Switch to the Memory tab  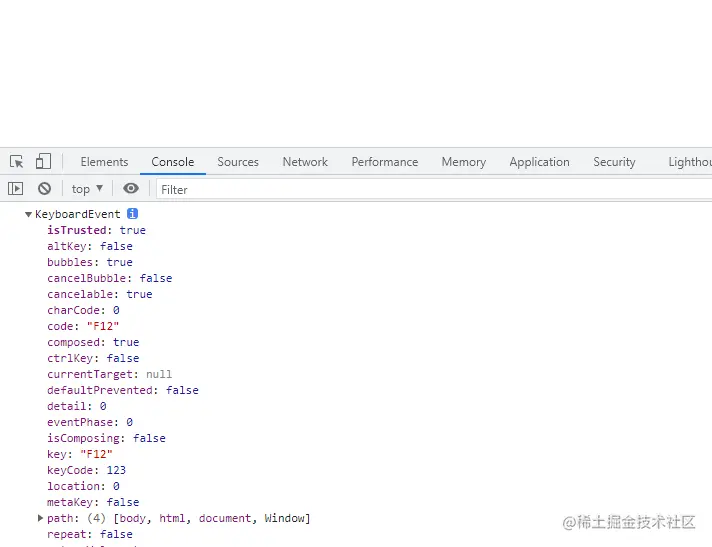click(x=464, y=162)
